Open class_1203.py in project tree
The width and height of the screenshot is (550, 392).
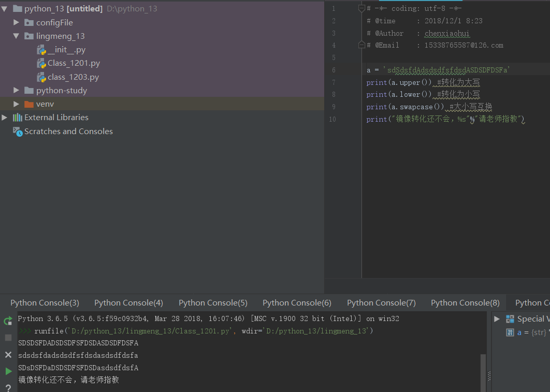tap(73, 77)
